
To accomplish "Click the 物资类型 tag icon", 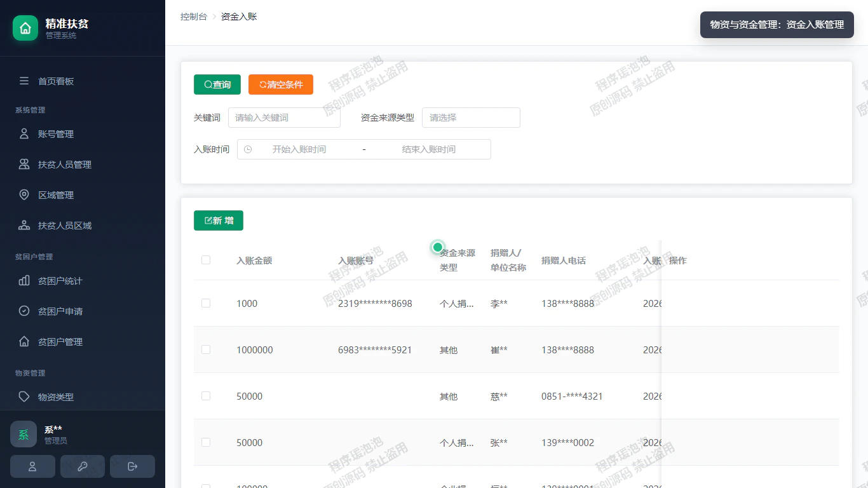I will (x=24, y=397).
